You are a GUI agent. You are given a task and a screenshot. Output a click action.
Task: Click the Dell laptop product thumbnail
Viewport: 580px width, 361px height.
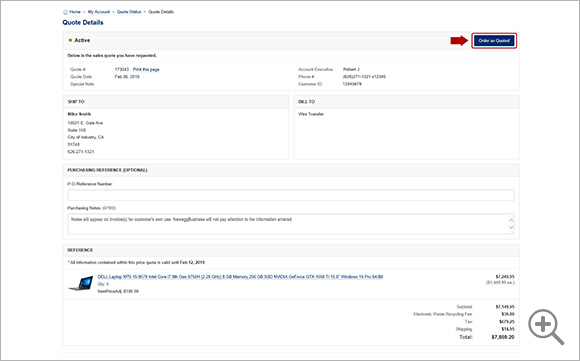click(81, 283)
